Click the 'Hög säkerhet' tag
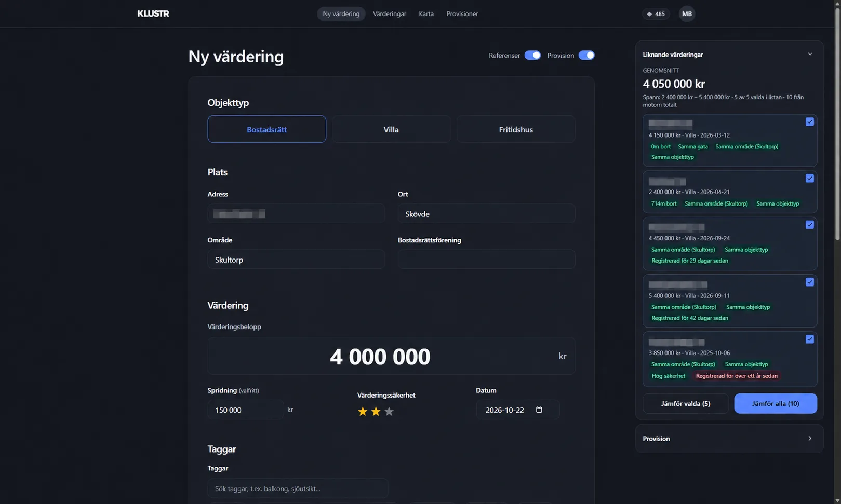 668,376
